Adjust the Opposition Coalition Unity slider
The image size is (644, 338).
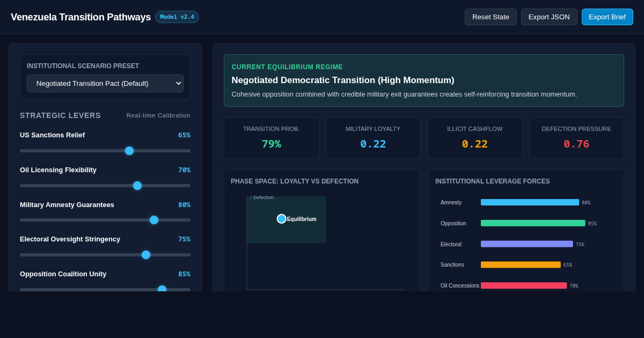[x=105, y=289]
